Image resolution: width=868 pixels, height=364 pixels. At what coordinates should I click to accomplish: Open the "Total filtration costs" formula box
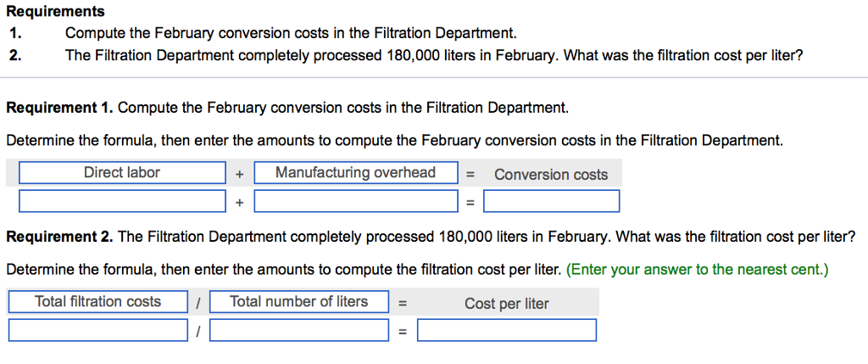coord(98,302)
